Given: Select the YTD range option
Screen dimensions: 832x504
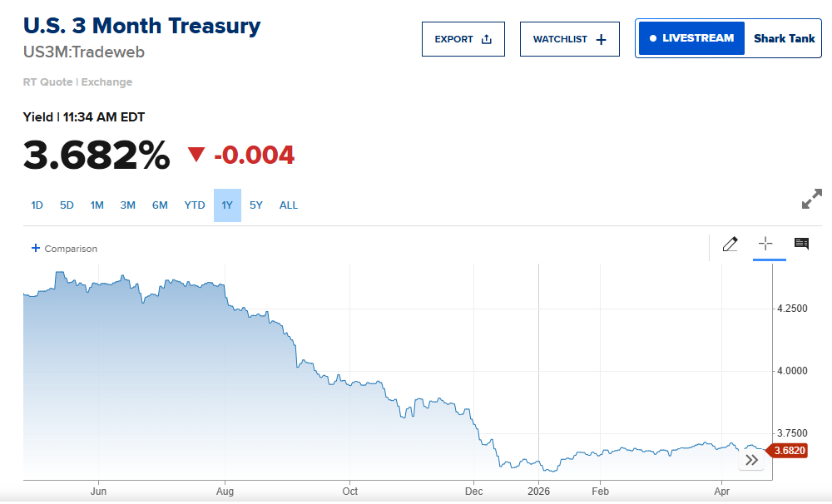Looking at the screenshot, I should (x=194, y=205).
